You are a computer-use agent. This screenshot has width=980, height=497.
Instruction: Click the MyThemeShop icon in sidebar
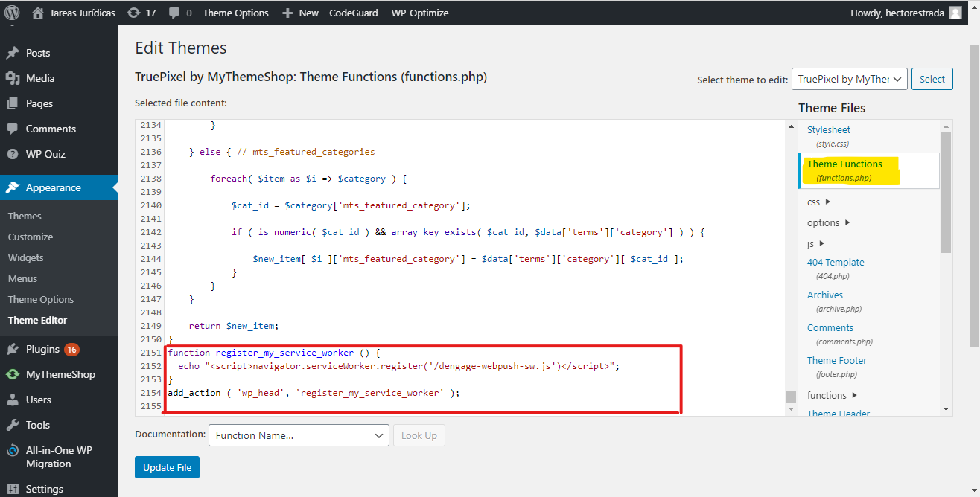click(13, 374)
